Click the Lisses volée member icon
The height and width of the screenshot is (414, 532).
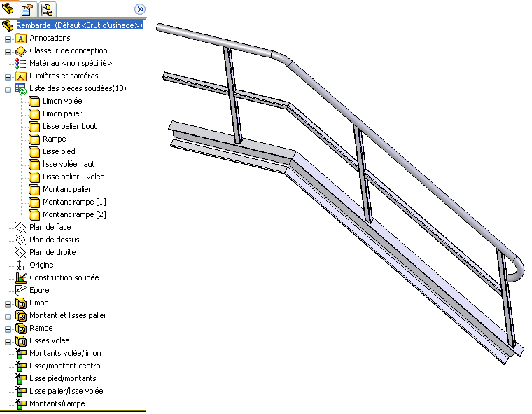point(21,340)
